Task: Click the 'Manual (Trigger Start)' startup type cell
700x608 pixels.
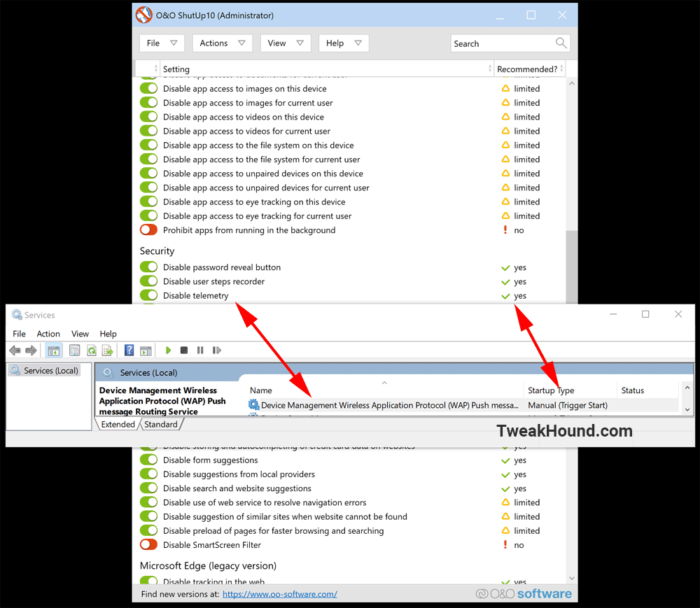Action: point(568,405)
